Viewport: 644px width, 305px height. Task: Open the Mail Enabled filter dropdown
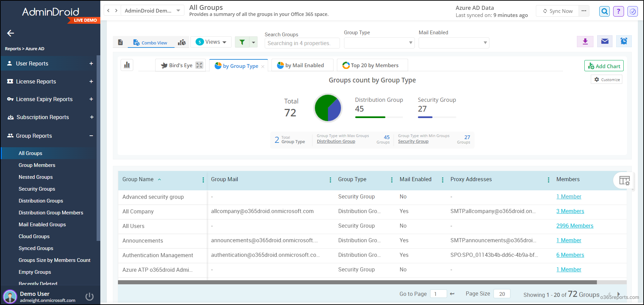pos(454,43)
